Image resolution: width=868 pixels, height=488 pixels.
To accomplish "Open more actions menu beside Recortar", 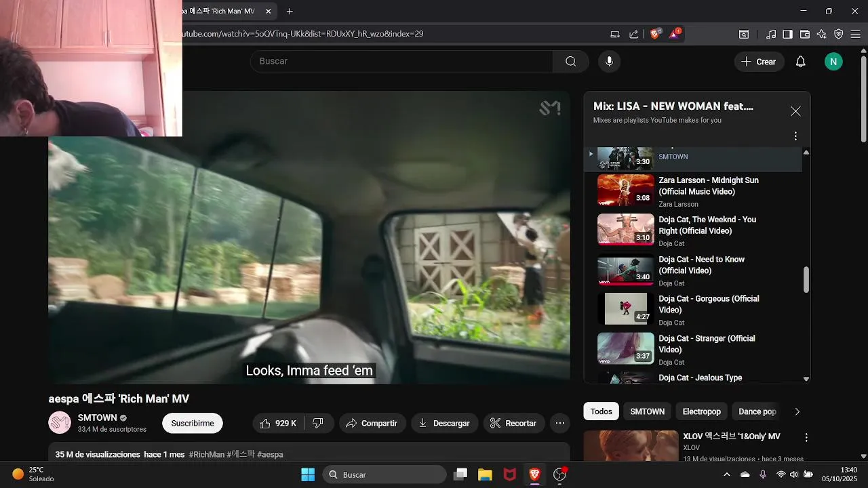I will 560,423.
